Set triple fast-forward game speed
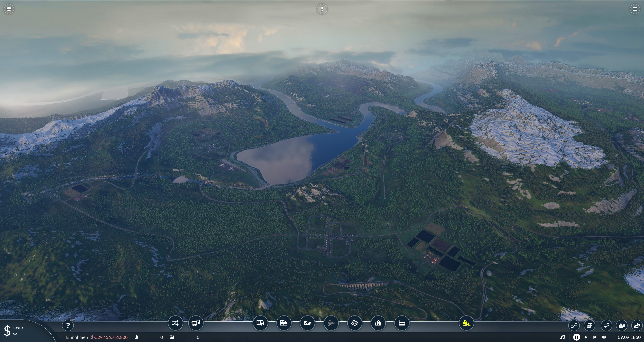 click(604, 337)
